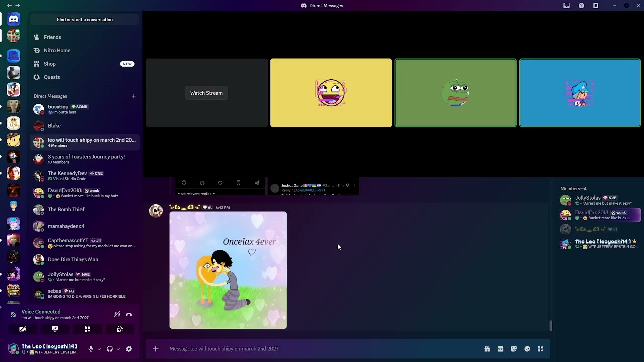
Task: Send a gift using gift icon
Action: tap(487, 349)
